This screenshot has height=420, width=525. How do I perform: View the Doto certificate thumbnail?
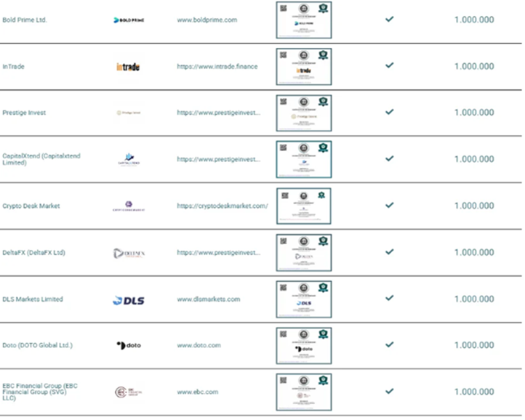(x=303, y=345)
